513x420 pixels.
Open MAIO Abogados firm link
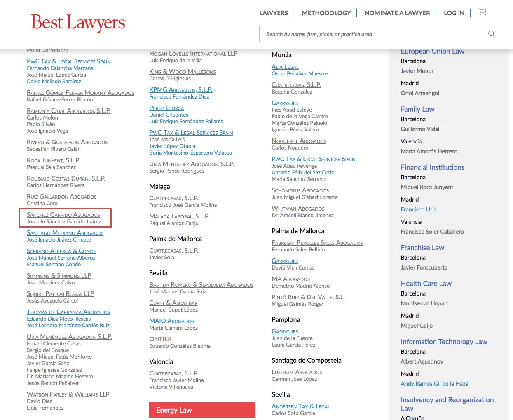(172, 321)
